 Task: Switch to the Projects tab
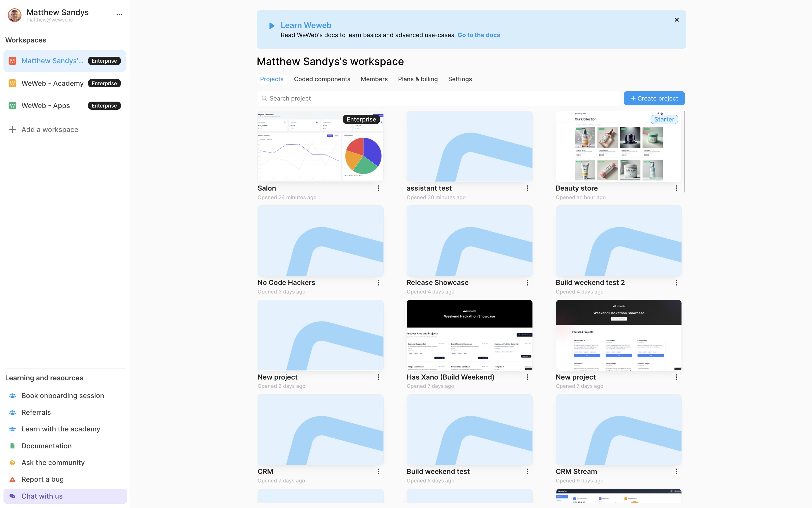click(x=271, y=79)
